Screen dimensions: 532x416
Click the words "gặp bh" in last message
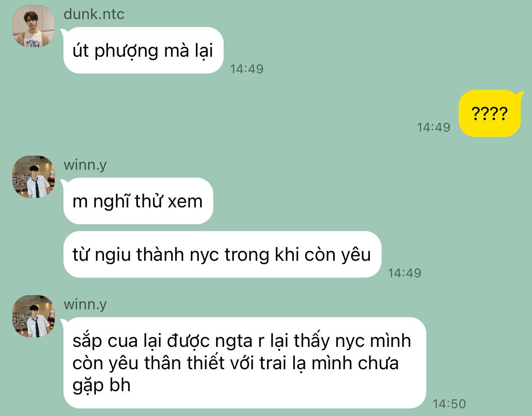tap(102, 385)
